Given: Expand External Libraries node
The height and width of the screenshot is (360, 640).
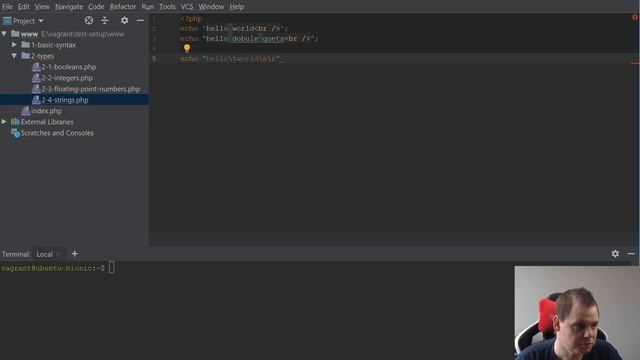Looking at the screenshot, I should pos(4,122).
